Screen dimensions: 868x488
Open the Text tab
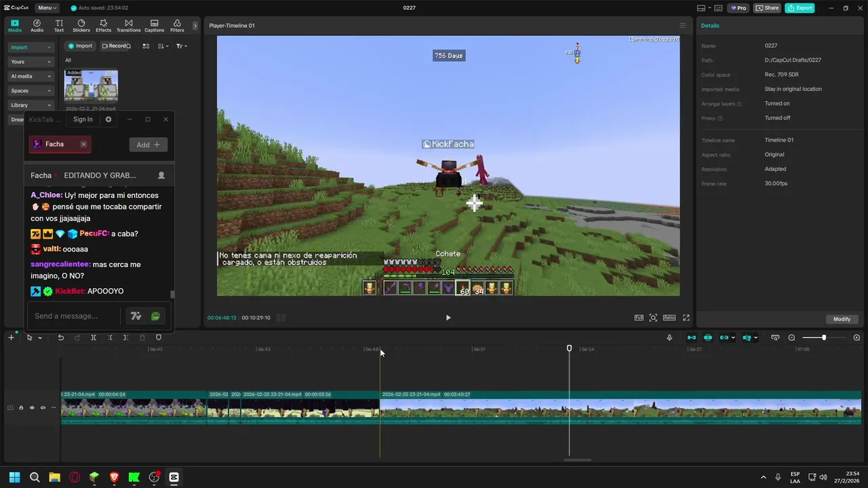pyautogui.click(x=59, y=26)
